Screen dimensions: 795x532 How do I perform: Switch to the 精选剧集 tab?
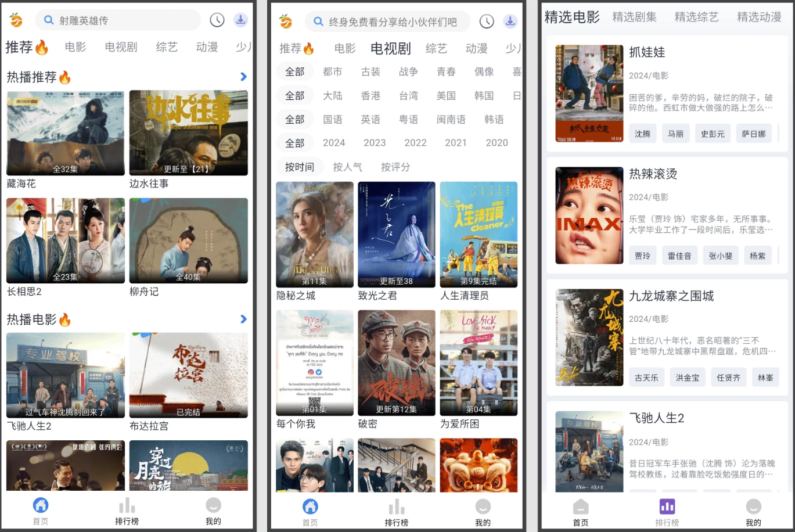634,17
